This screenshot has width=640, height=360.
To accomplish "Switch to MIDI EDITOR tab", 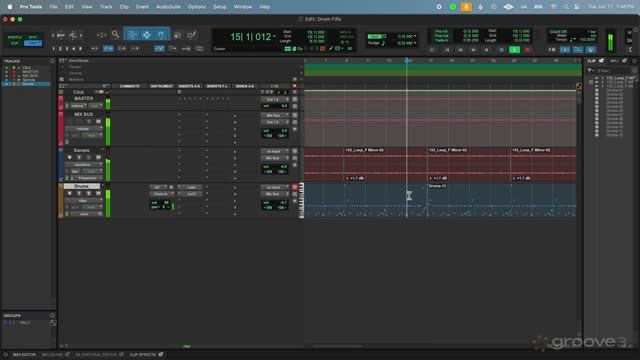I will click(x=24, y=355).
